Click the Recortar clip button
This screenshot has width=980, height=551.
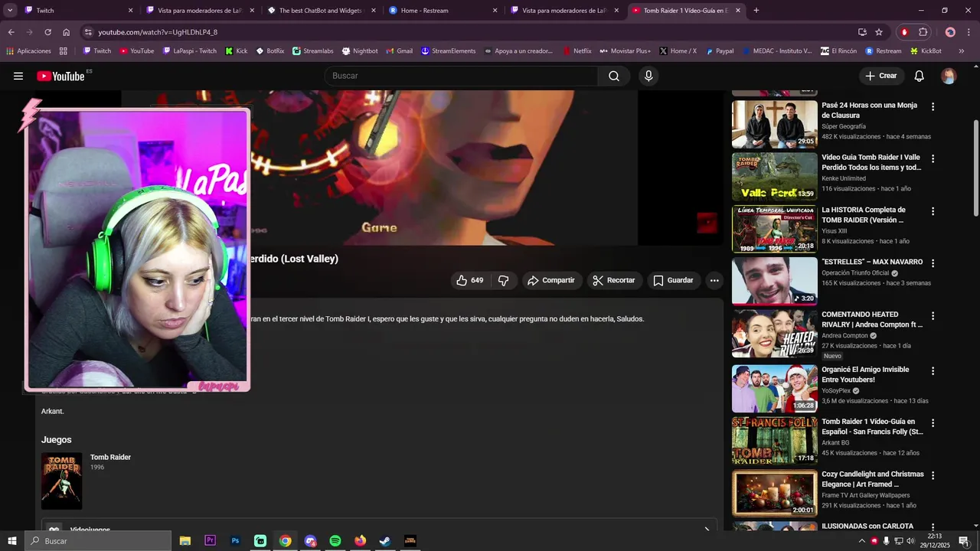(x=614, y=281)
